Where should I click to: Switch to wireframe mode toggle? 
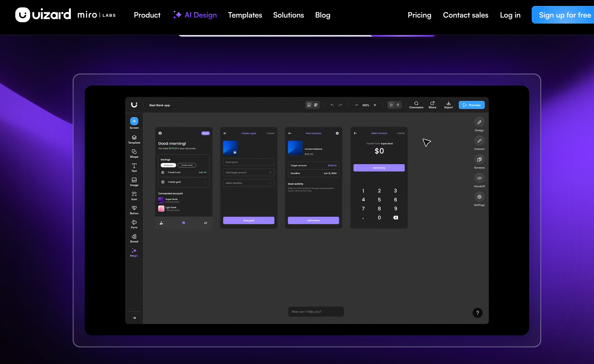(x=316, y=105)
